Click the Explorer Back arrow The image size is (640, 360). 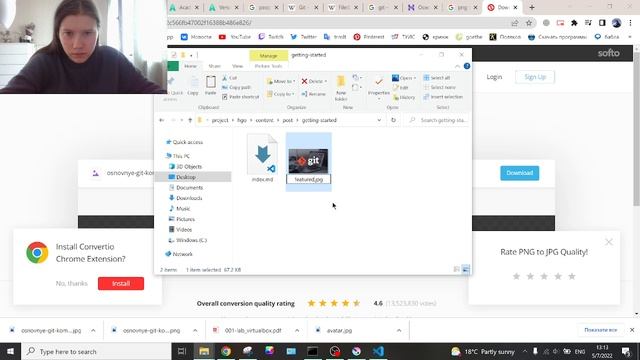click(162, 120)
